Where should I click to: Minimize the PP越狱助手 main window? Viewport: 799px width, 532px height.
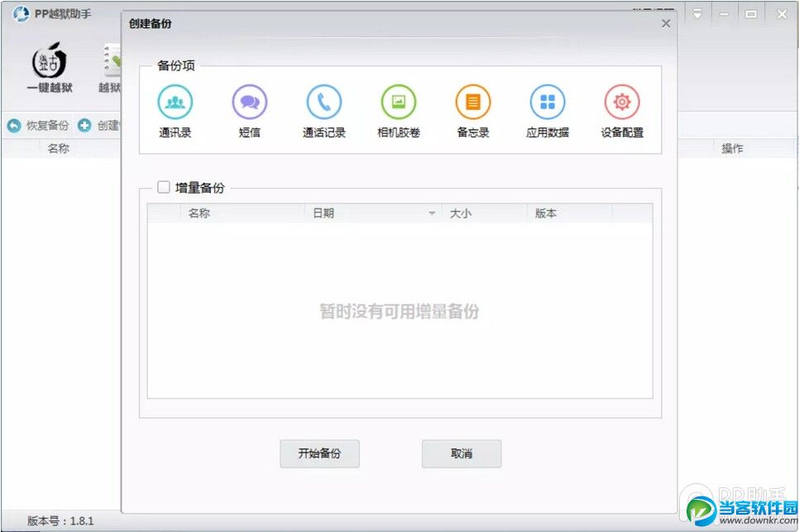[x=724, y=14]
